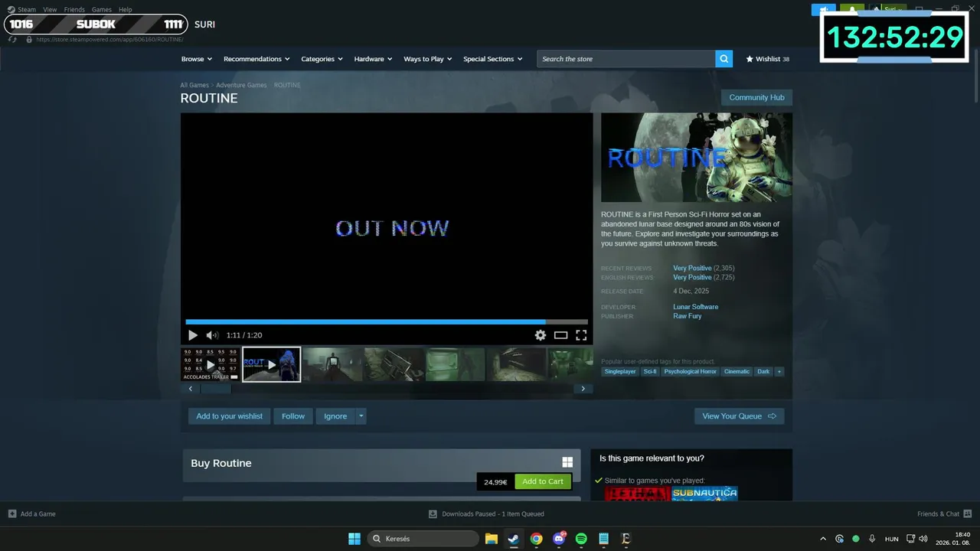Click the Downloads Paused icon

coord(433,514)
